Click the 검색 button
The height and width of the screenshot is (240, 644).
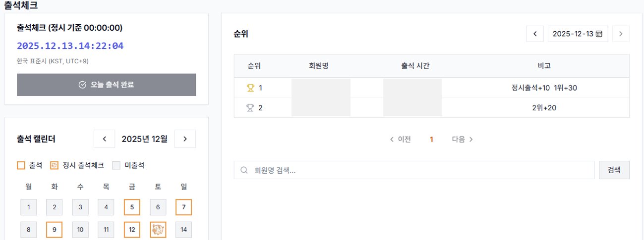coord(614,170)
